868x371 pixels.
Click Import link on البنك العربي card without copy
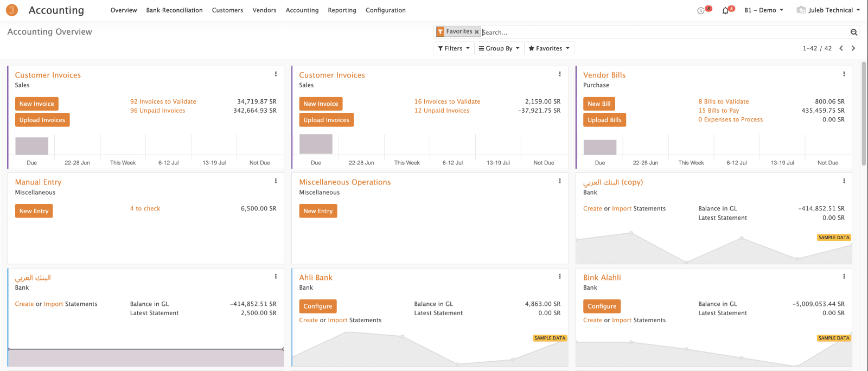[x=53, y=304]
